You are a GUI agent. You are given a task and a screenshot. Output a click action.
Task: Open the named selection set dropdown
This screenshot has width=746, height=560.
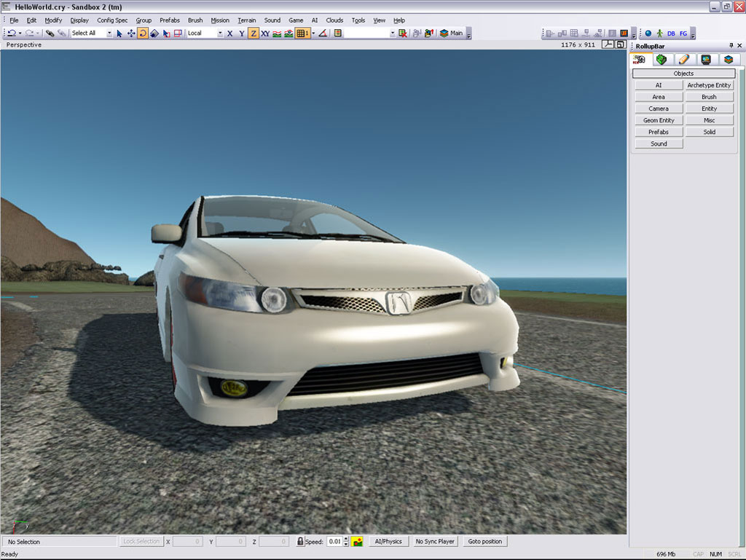(x=393, y=33)
